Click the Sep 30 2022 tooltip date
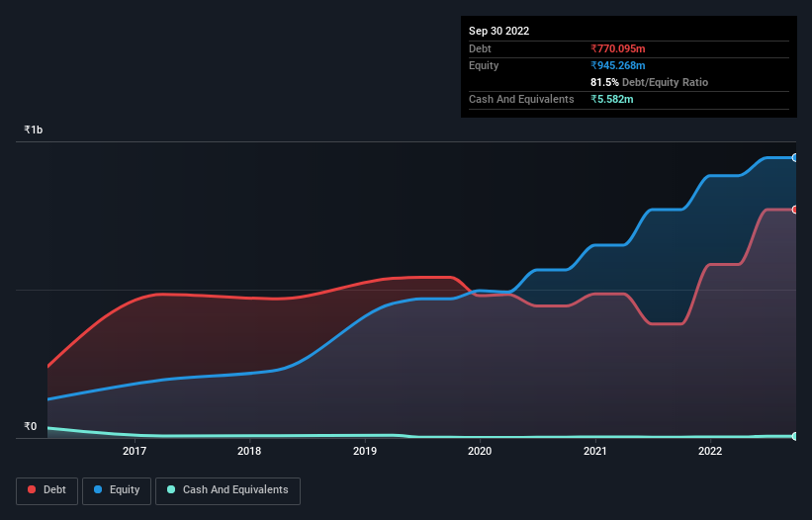This screenshot has height=520, width=812. pos(498,31)
